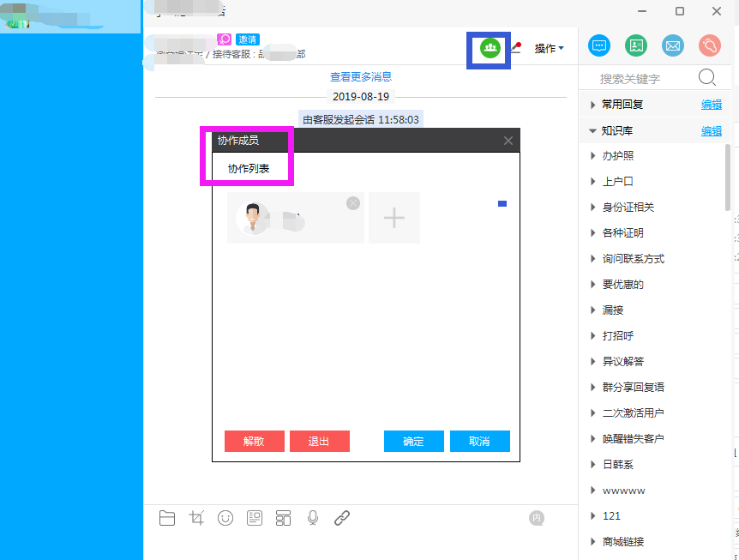Select the screenshot crop tool
This screenshot has width=739, height=560.
tap(196, 518)
